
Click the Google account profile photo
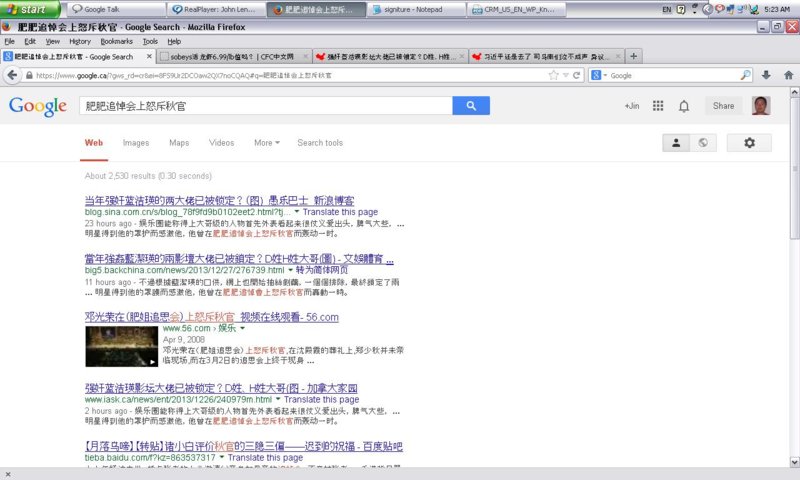[x=761, y=106]
